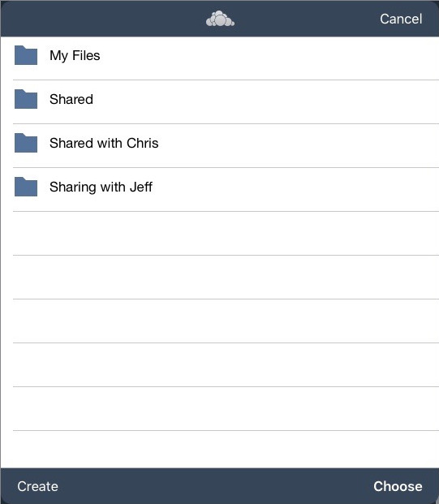The image size is (439, 504).
Task: Click the first empty row under Sharing with Jeff
Action: (226, 234)
